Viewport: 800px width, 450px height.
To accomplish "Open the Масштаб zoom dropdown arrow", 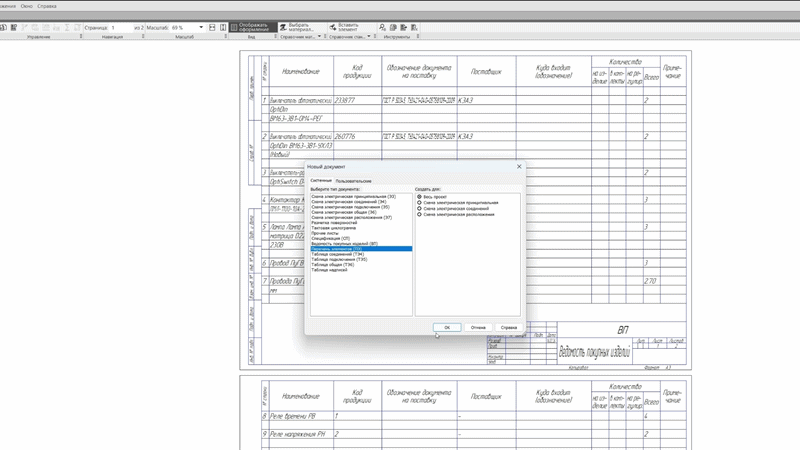I will [x=201, y=28].
